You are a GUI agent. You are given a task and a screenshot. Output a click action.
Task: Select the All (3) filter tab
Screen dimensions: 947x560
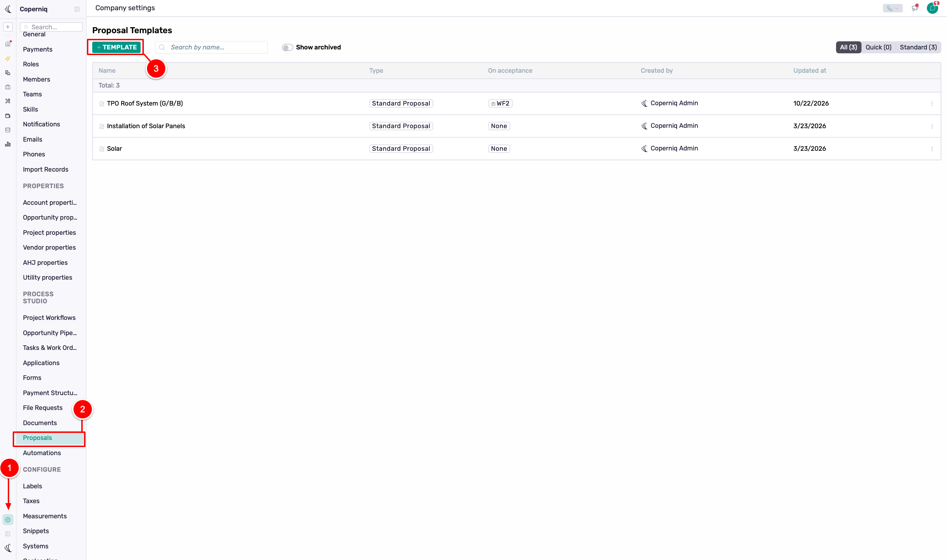(848, 47)
